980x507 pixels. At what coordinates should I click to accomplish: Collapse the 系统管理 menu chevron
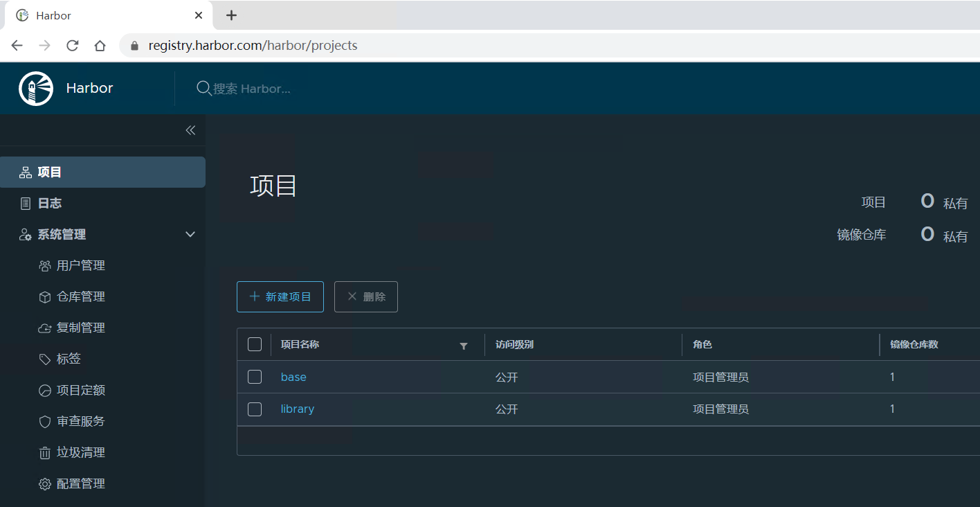click(x=190, y=234)
